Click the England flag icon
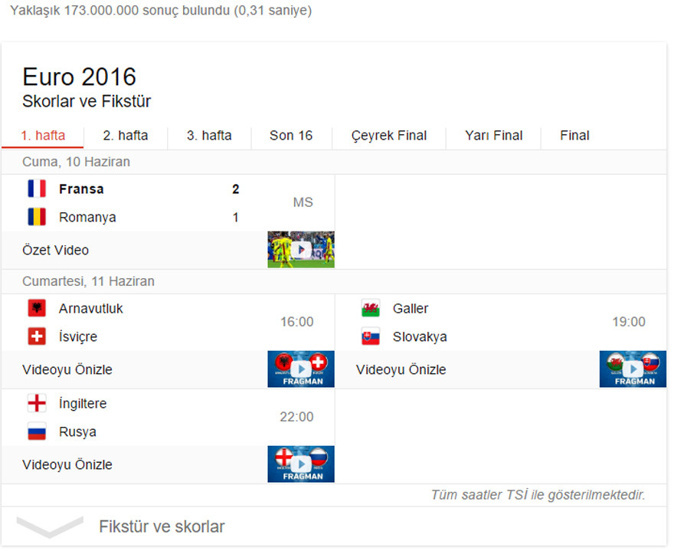This screenshot has width=673, height=551. pyautogui.click(x=37, y=404)
